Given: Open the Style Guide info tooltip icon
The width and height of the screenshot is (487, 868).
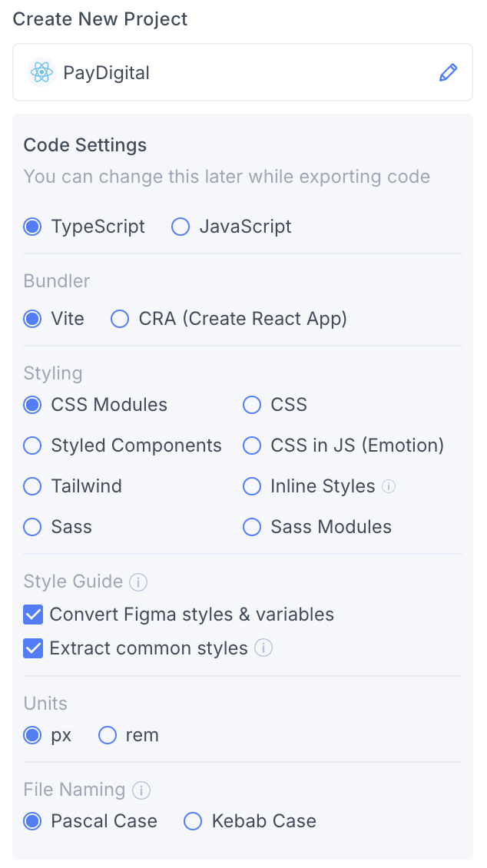Looking at the screenshot, I should click(138, 581).
